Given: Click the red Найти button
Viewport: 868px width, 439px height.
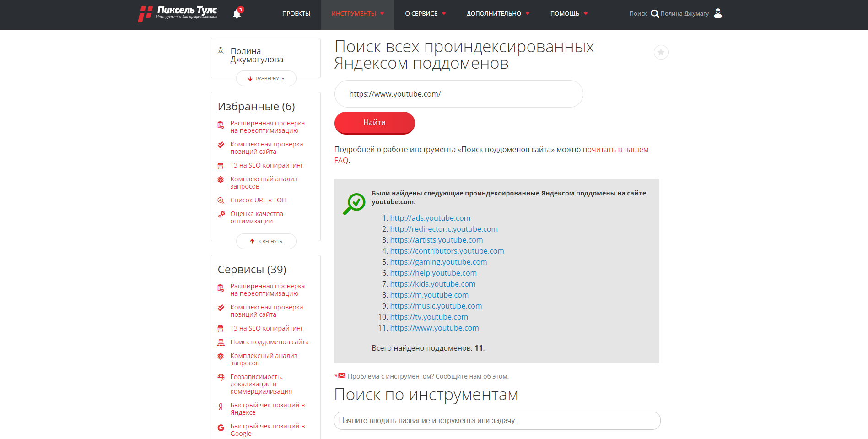Looking at the screenshot, I should [374, 123].
